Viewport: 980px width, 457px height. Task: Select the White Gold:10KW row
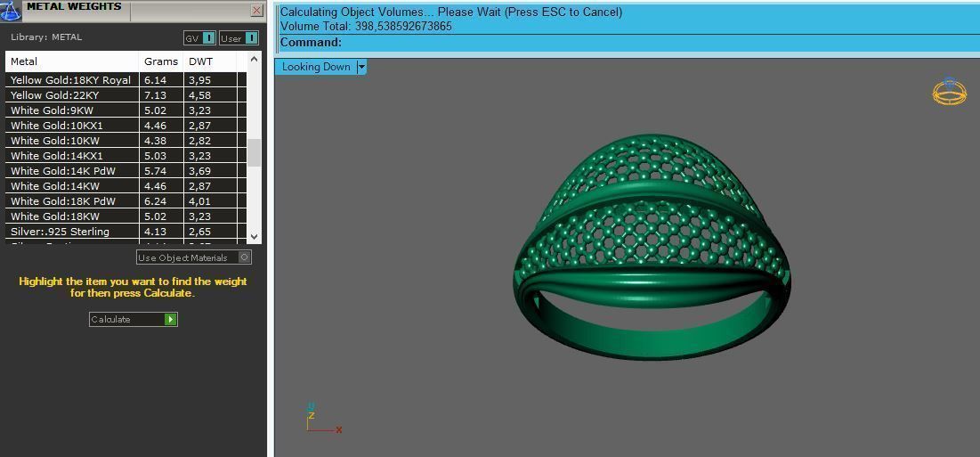click(x=126, y=141)
